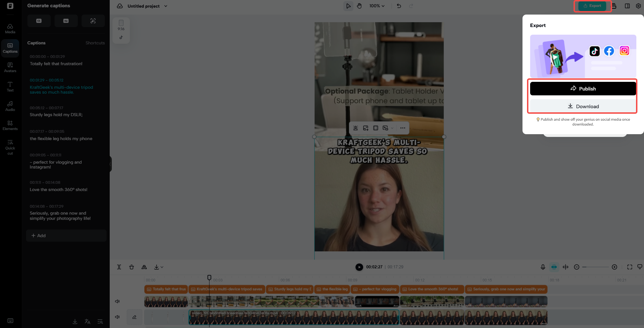Publish the video to social media
Screen dimensions: 644x328
point(583,88)
